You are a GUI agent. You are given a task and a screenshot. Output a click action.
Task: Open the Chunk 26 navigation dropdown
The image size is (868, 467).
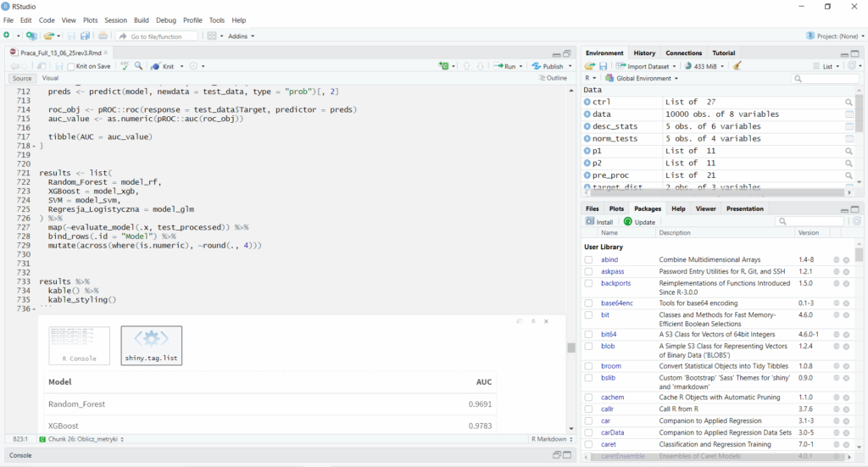pos(82,439)
